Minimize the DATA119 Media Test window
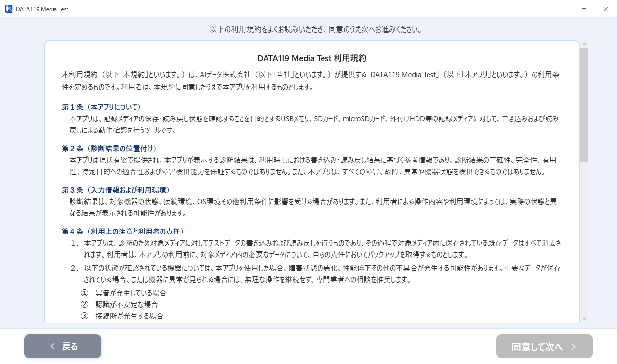Screen dimensions: 617x364 pyautogui.click(x=584, y=9)
